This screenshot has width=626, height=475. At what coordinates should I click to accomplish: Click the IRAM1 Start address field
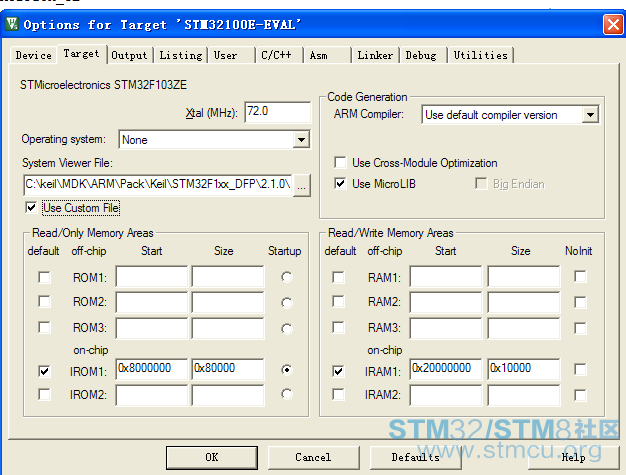click(446, 369)
